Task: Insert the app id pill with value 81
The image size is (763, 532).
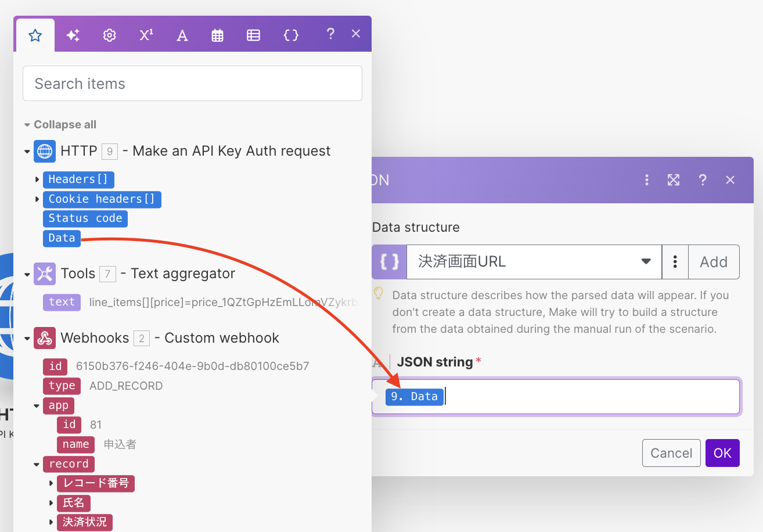Action: tap(69, 425)
